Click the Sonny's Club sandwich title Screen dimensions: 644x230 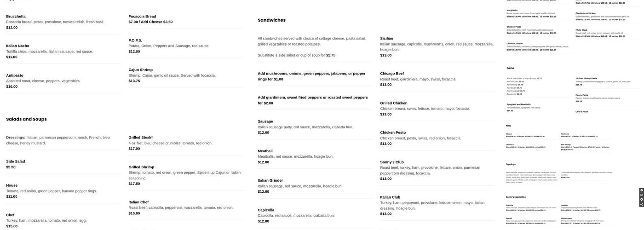click(x=392, y=162)
